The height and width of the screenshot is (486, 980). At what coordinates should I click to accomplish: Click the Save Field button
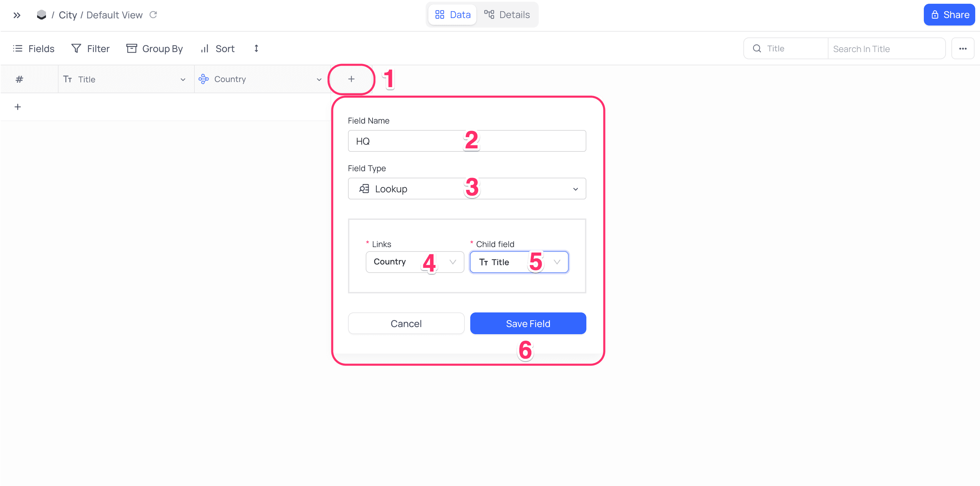(528, 323)
